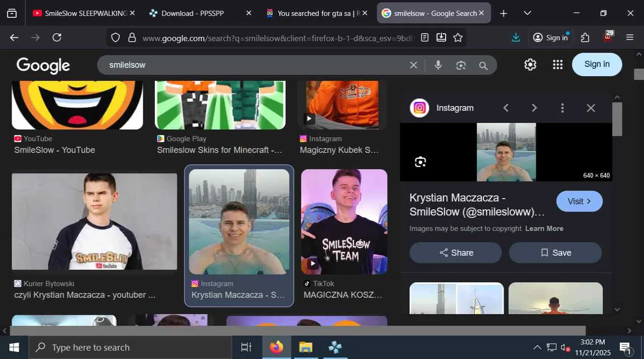Show hidden system tray icons
The width and height of the screenshot is (644, 359).
coord(537,347)
